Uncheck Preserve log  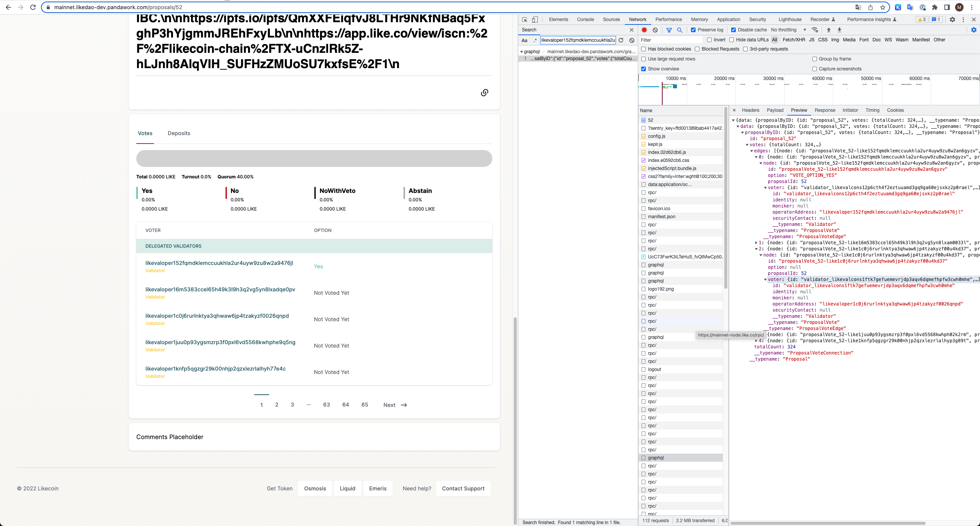click(x=693, y=30)
